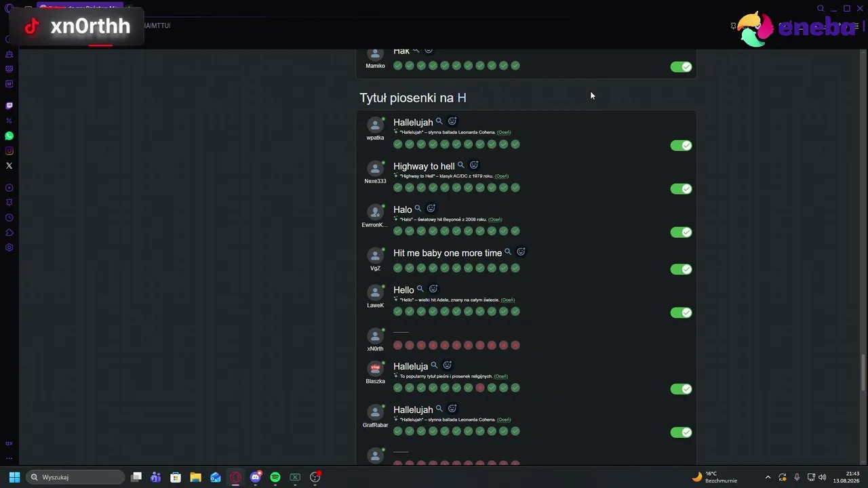
Task: Click Oceń link under wpatka's Hallelujah
Action: click(504, 132)
